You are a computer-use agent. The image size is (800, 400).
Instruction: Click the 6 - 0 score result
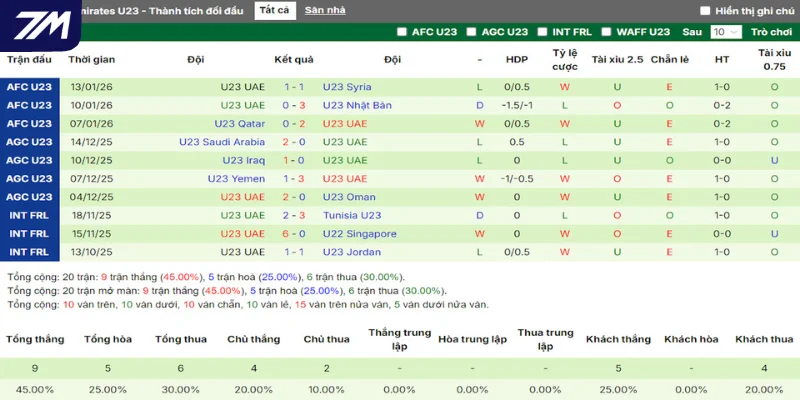(294, 234)
